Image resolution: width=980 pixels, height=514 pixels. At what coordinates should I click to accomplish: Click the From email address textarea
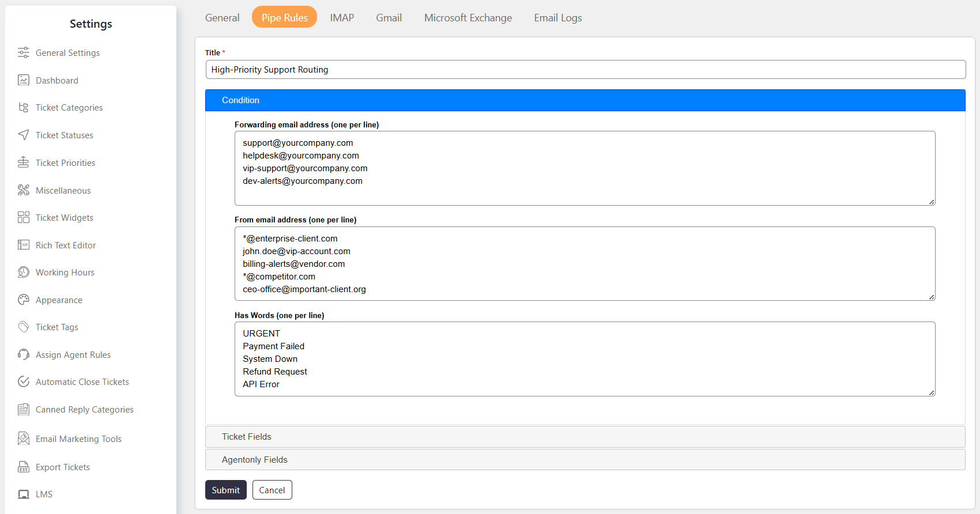(585, 263)
